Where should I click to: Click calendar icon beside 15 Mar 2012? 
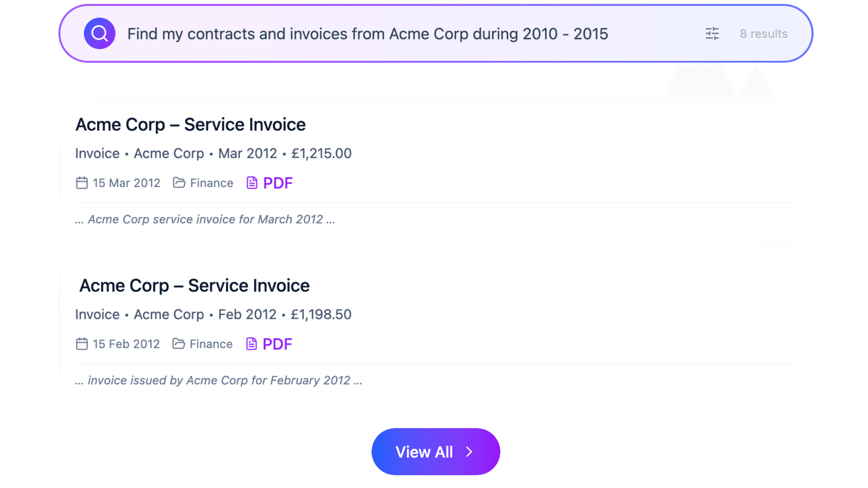click(82, 183)
